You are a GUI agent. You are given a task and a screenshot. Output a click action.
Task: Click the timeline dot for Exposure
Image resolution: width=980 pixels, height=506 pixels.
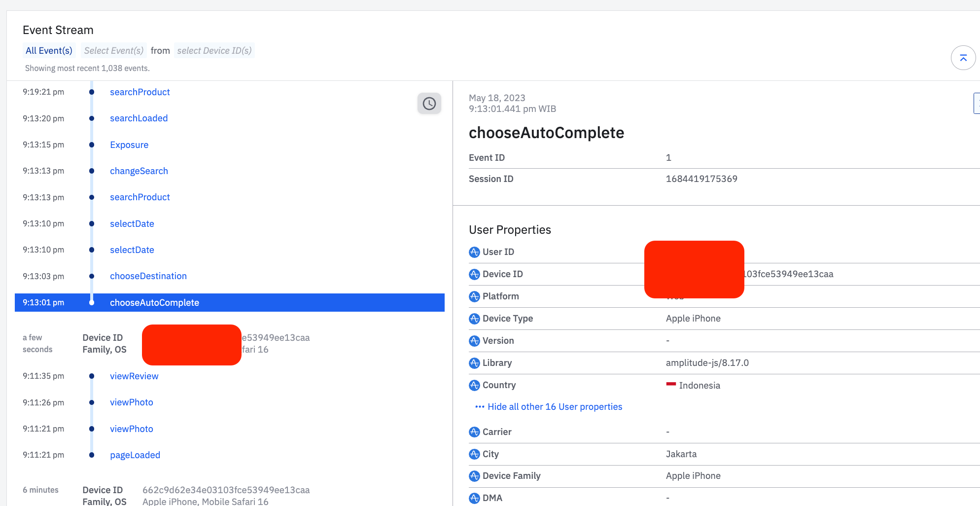pyautogui.click(x=92, y=145)
